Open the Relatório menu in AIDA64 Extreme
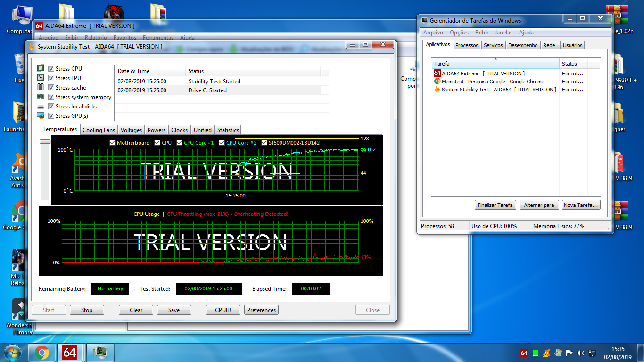Image resolution: width=644 pixels, height=362 pixels. click(x=96, y=38)
